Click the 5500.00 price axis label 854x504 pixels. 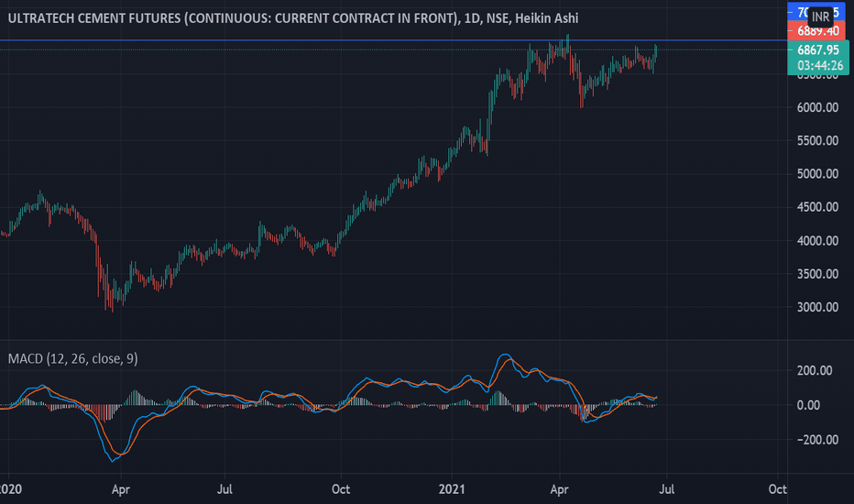[x=817, y=140]
